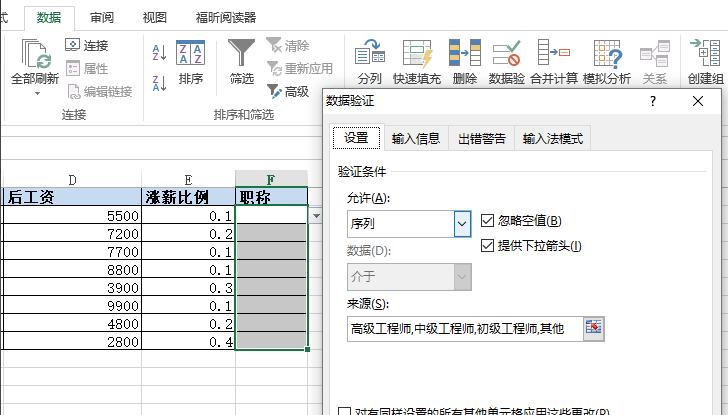Image resolution: width=728 pixels, height=415 pixels.
Task: Click the range selector icon in source field
Action: [x=594, y=327]
